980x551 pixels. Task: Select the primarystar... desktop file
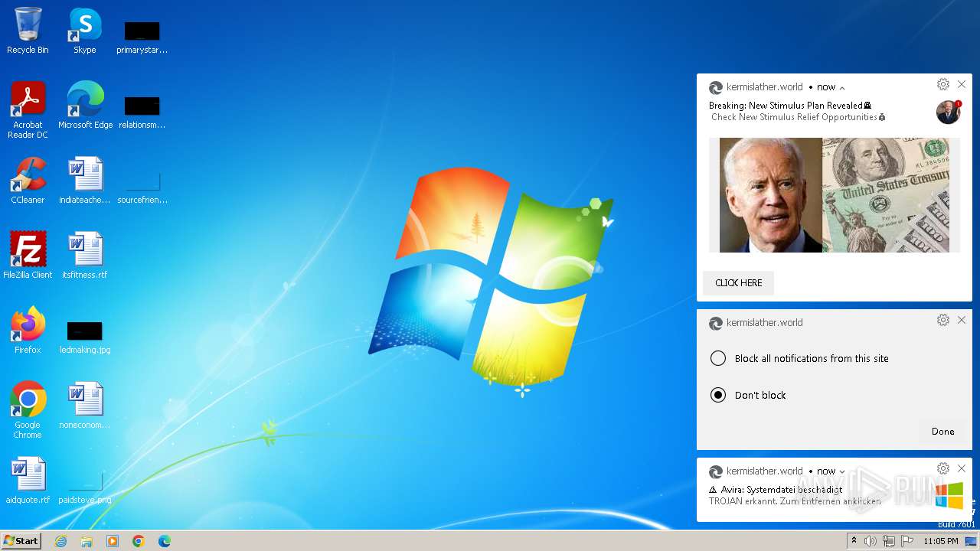pyautogui.click(x=142, y=37)
